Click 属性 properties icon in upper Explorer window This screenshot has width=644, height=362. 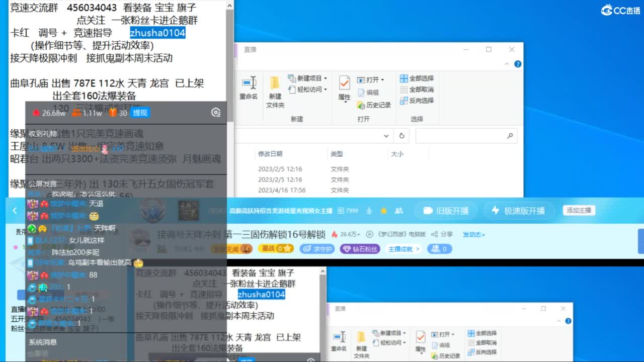(345, 83)
